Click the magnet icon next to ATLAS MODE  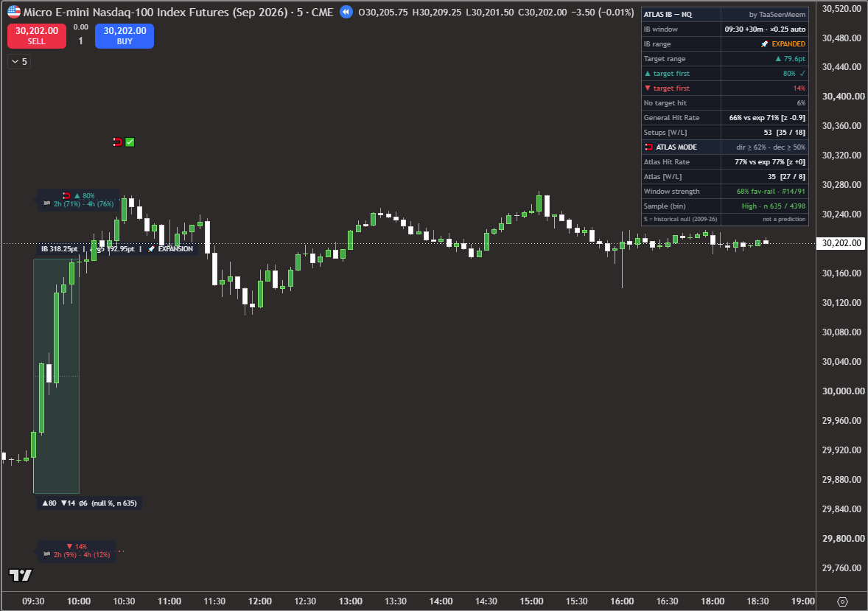(648, 147)
